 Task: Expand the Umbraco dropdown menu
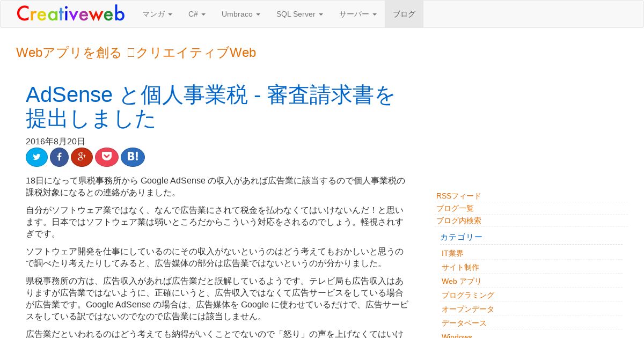click(x=241, y=14)
